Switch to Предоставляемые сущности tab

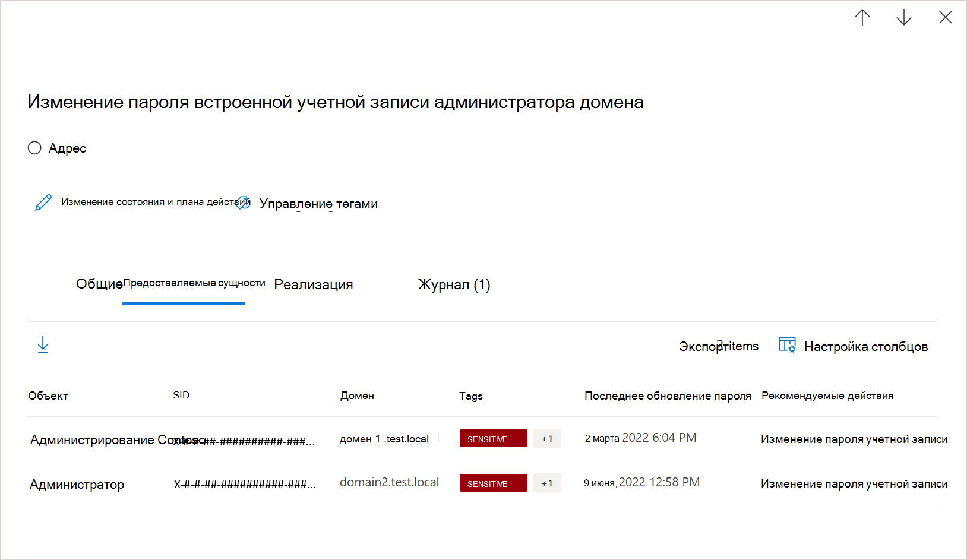click(x=194, y=283)
